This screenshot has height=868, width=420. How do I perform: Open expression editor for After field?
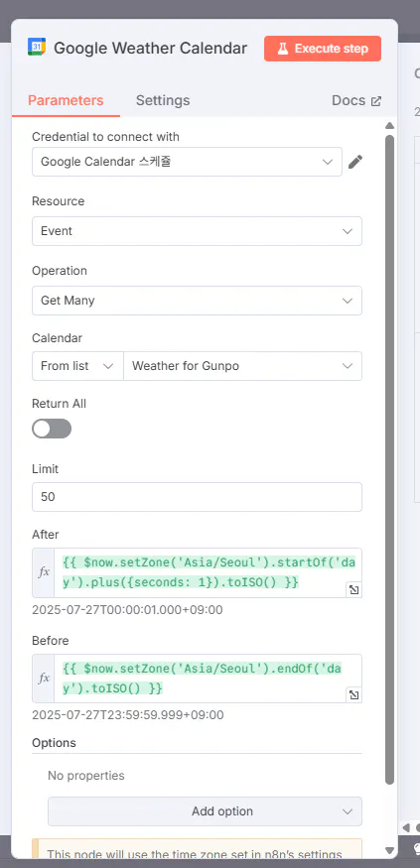coord(353,590)
